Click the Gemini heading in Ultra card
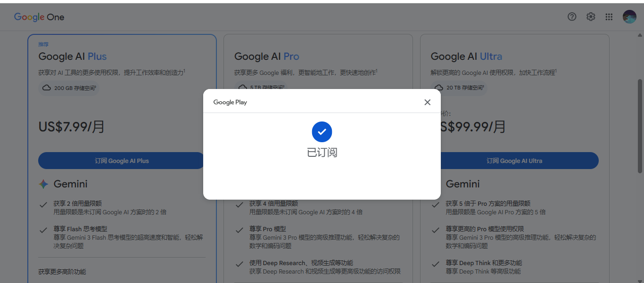644x283 pixels. [x=462, y=184]
